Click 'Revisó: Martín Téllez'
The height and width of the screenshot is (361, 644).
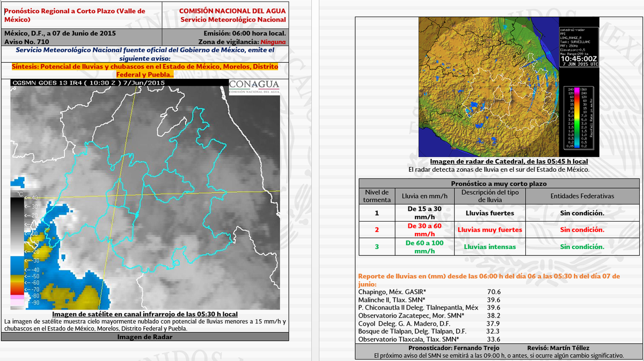pyautogui.click(x=558, y=348)
